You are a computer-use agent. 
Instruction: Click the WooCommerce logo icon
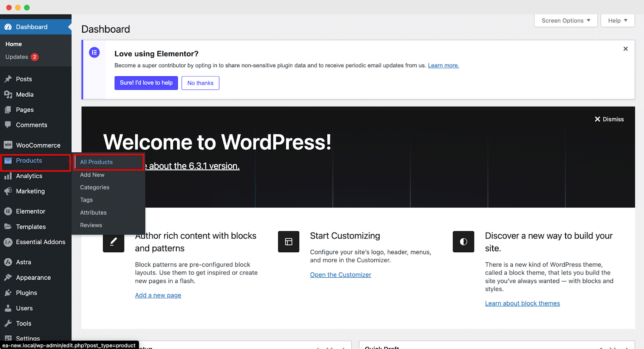click(8, 145)
